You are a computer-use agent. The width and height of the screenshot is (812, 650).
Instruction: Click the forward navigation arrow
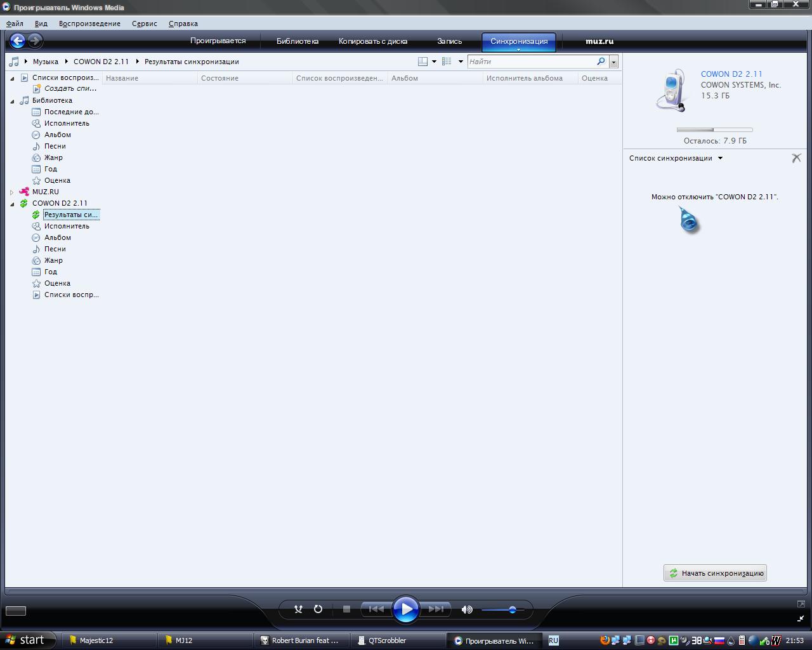35,41
